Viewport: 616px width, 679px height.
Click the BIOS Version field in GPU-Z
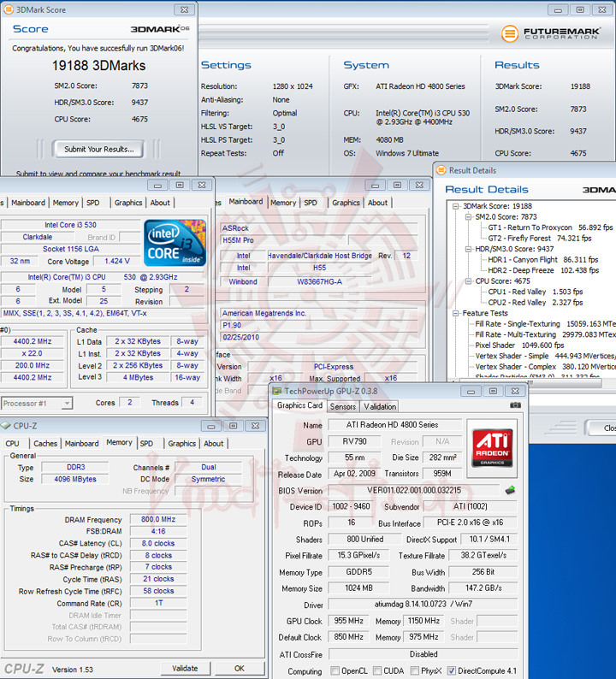[x=414, y=491]
